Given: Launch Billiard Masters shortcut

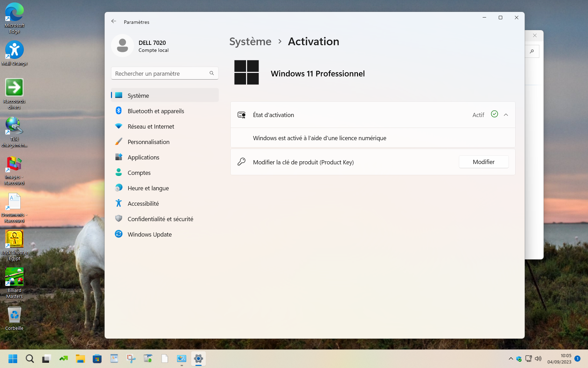Looking at the screenshot, I should coord(14,283).
